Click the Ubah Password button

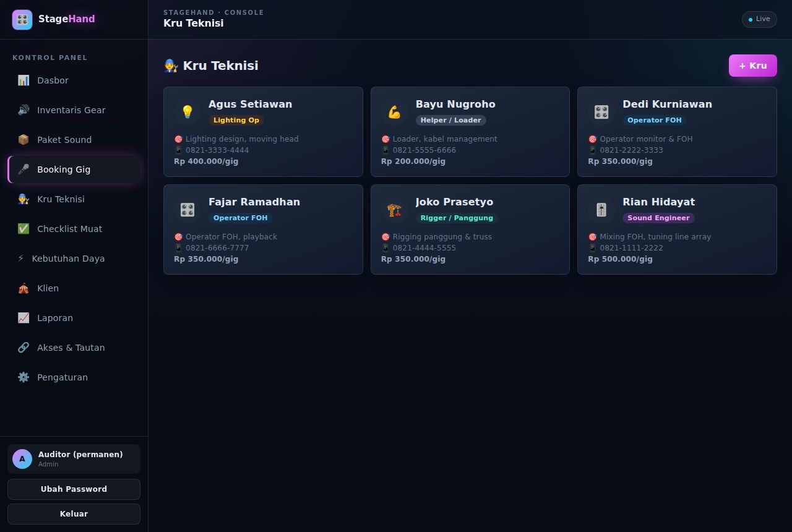(x=74, y=489)
